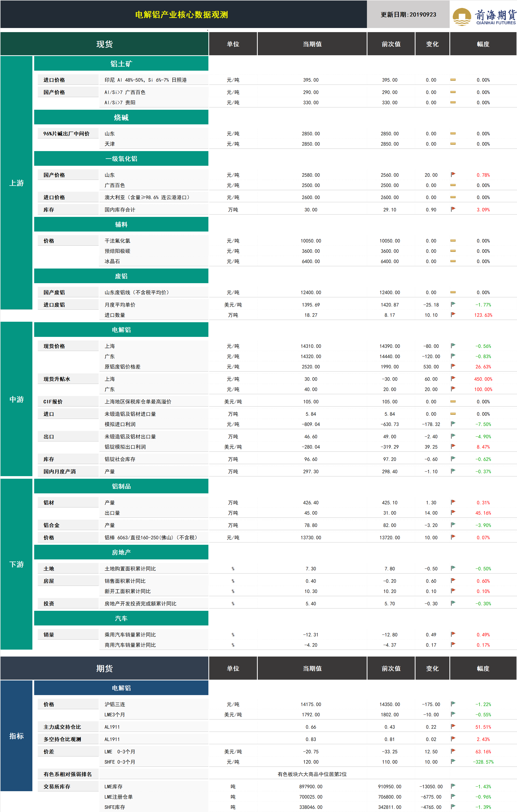Click the 废铝 category header
Viewport: 517px width, 812px height.
[121, 276]
